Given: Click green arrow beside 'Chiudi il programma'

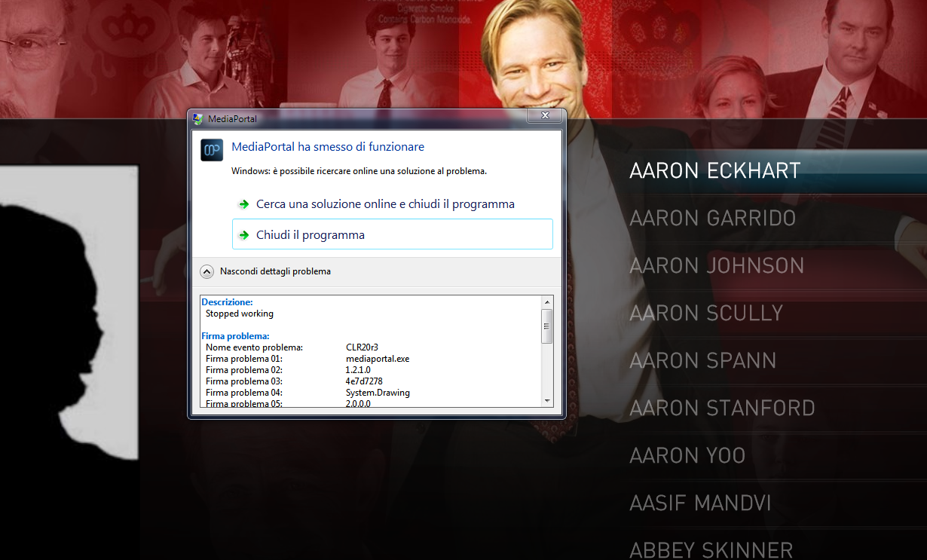Looking at the screenshot, I should tap(243, 235).
